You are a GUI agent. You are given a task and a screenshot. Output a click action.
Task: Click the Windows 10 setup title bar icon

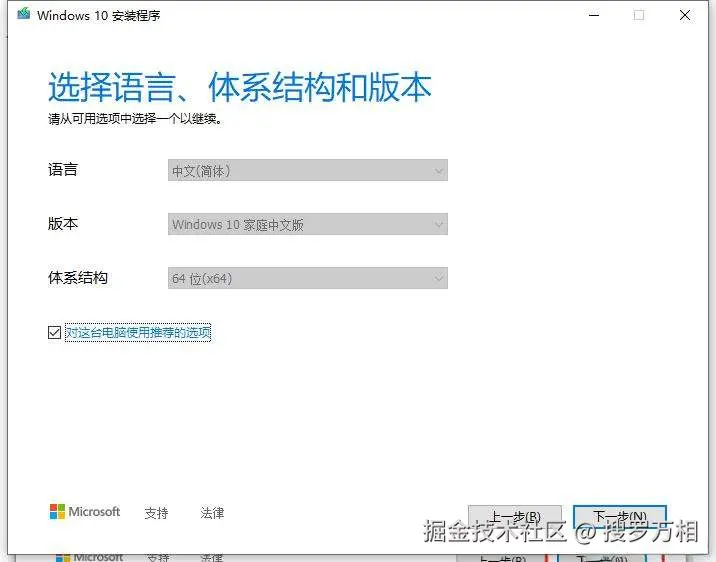pyautogui.click(x=24, y=14)
